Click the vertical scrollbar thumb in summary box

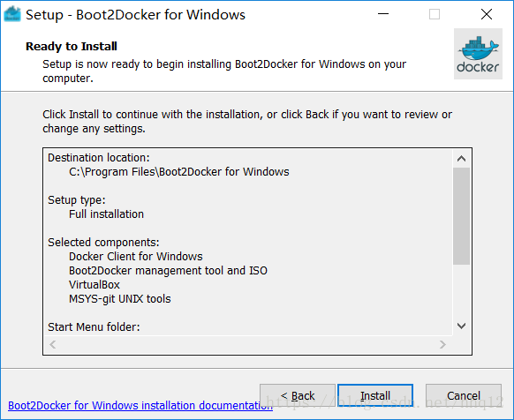pyautogui.click(x=461, y=216)
